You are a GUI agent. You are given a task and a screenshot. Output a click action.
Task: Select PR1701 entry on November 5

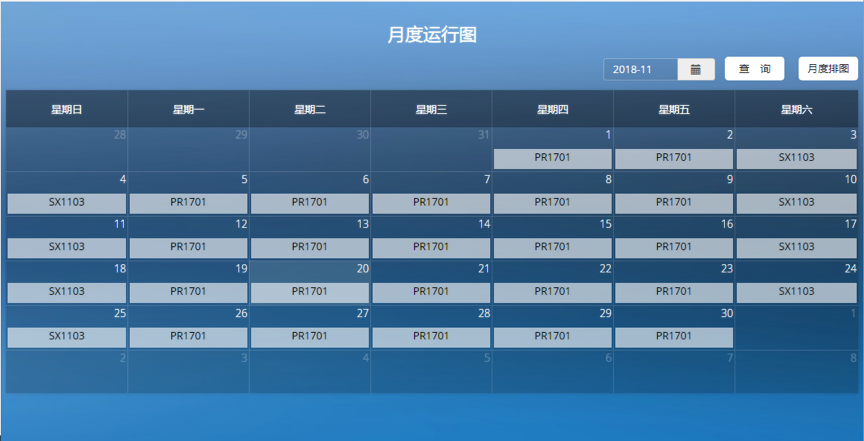click(x=188, y=203)
